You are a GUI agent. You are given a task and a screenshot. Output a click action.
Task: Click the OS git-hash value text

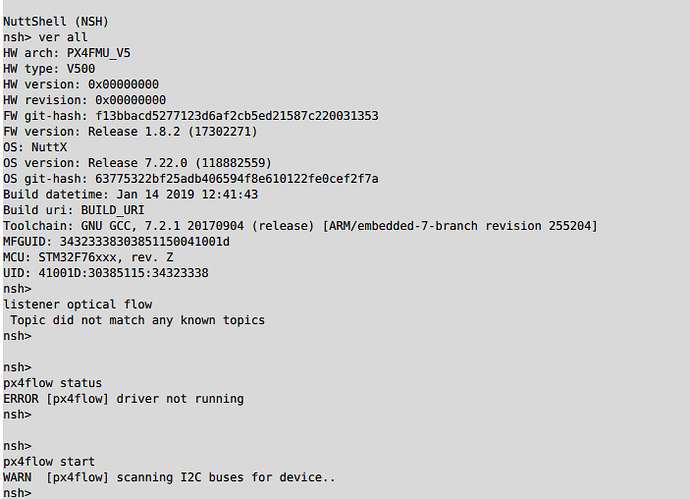[237, 179]
